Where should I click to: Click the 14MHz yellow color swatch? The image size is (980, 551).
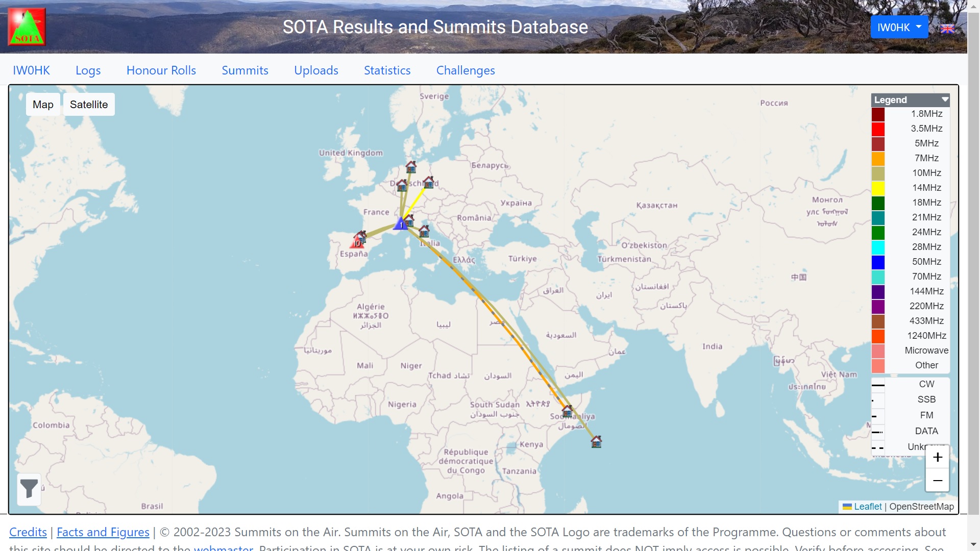tap(878, 188)
